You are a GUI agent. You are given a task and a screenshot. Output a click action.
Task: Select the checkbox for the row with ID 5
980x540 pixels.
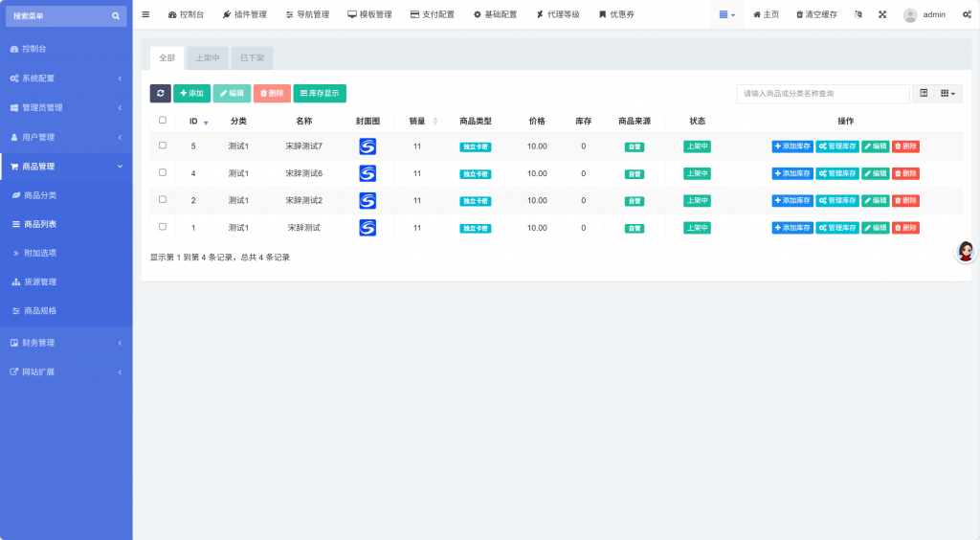click(163, 145)
